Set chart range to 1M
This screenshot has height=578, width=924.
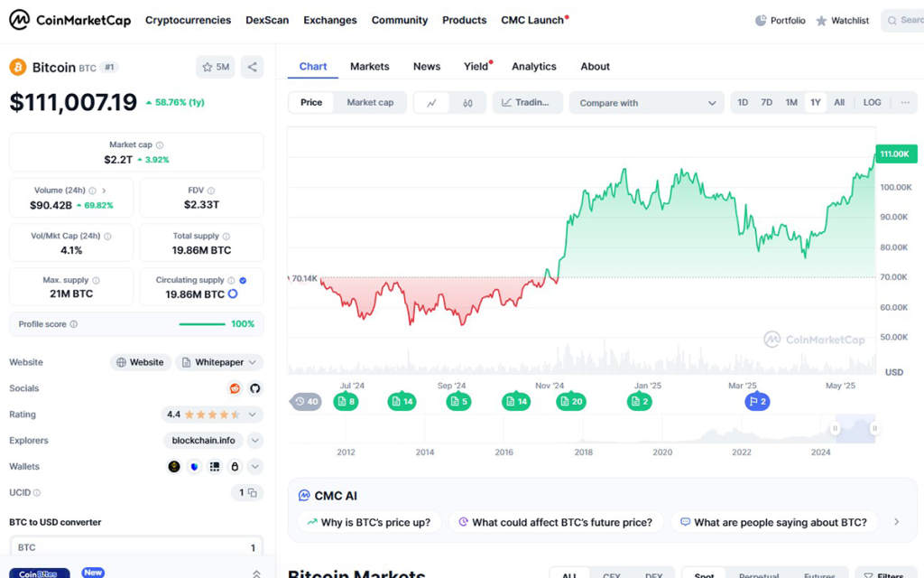pyautogui.click(x=791, y=103)
